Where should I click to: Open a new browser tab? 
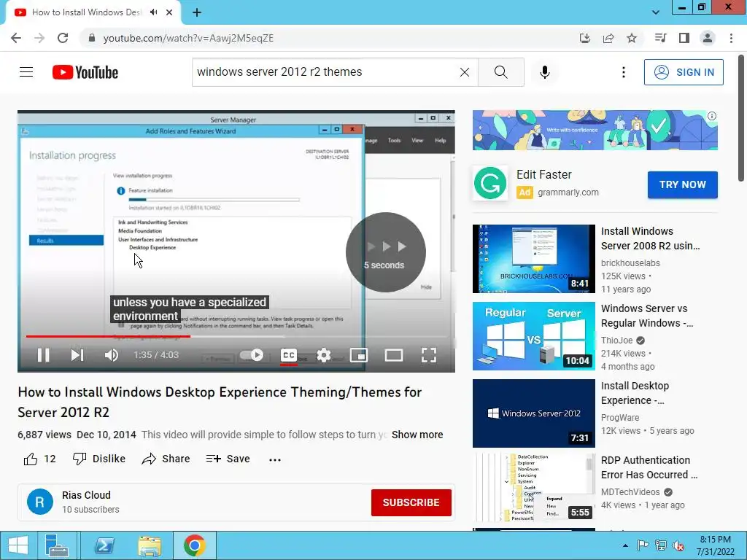pyautogui.click(x=197, y=12)
